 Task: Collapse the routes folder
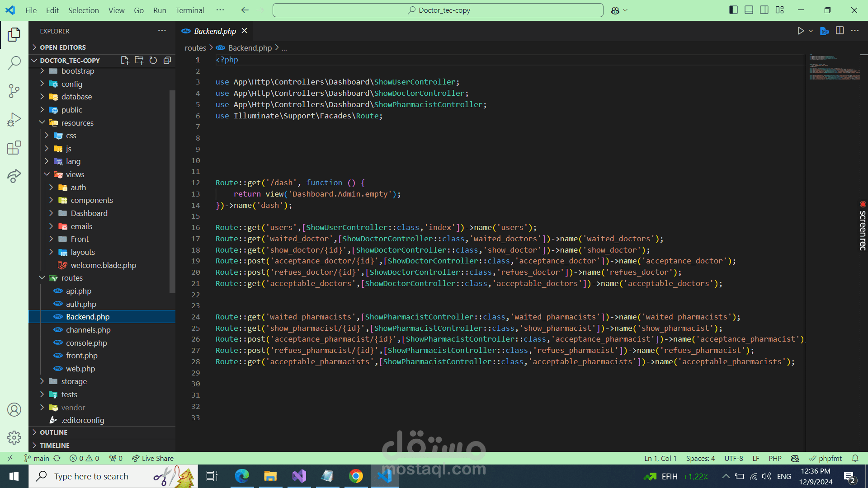[x=72, y=278]
